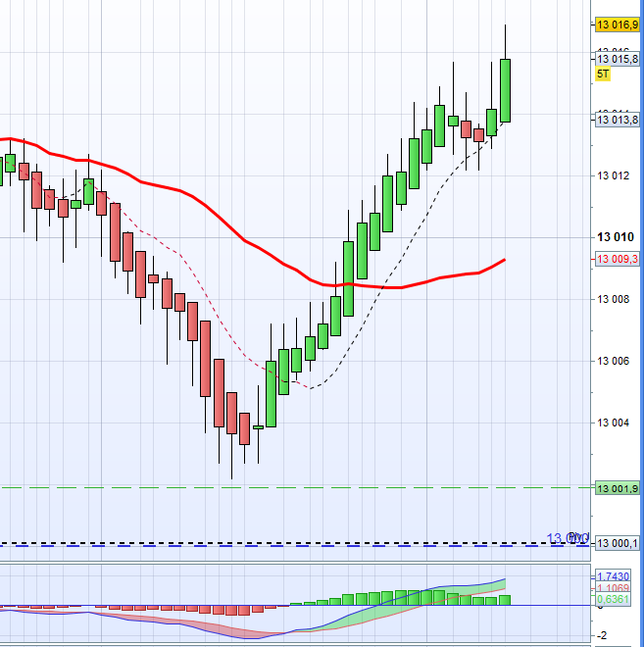Click the 13 015,8 price label

(617, 59)
